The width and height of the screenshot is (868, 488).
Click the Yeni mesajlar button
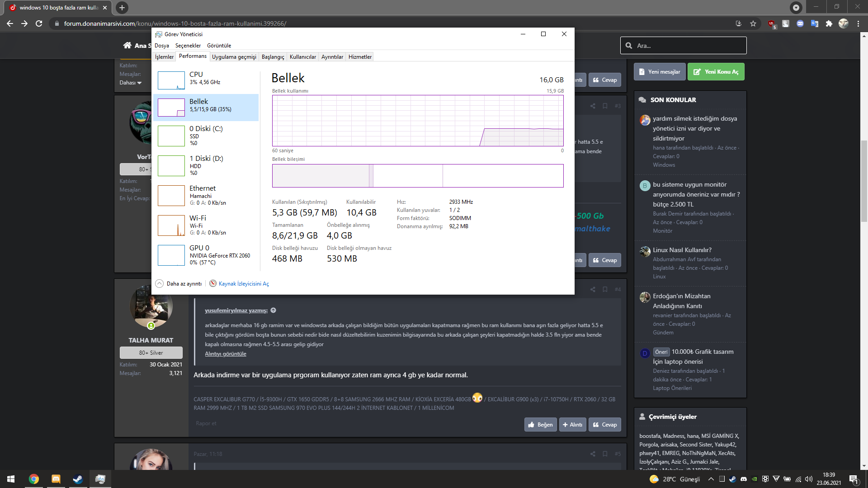tap(660, 72)
